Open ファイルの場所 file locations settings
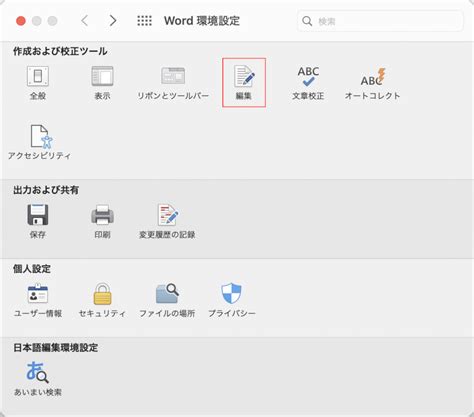The image size is (474, 417). (167, 300)
